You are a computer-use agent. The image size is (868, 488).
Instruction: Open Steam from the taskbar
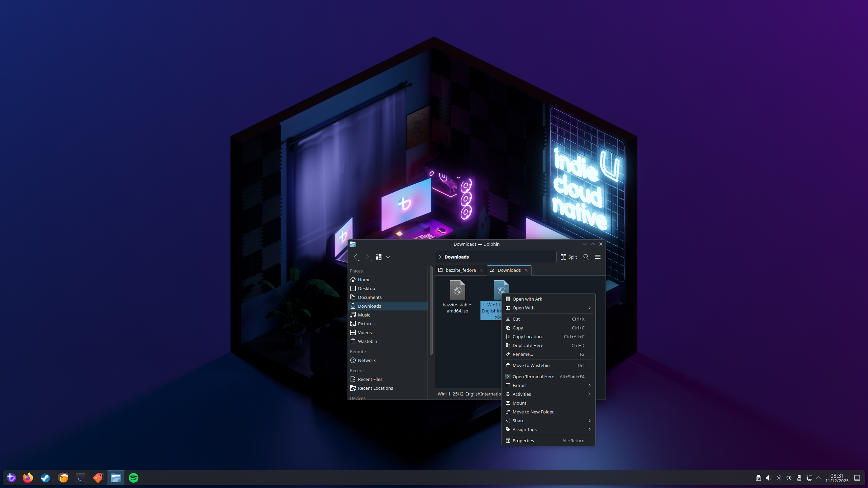coord(45,478)
